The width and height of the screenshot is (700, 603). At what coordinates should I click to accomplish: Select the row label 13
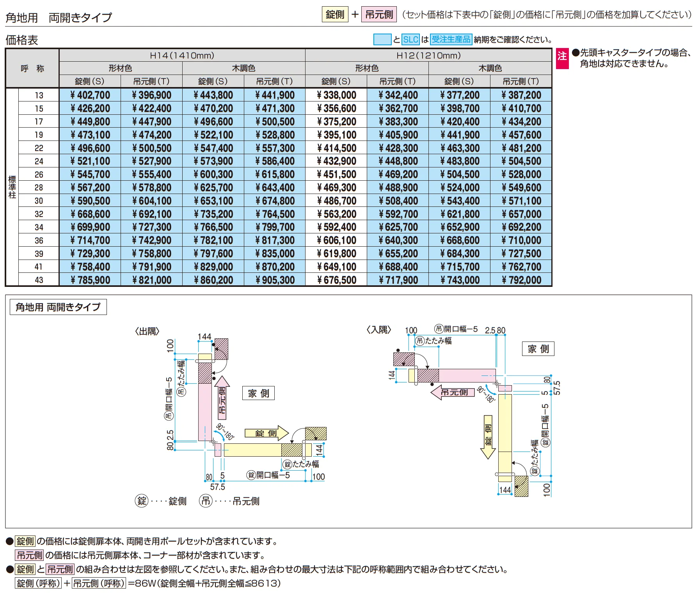[39, 95]
